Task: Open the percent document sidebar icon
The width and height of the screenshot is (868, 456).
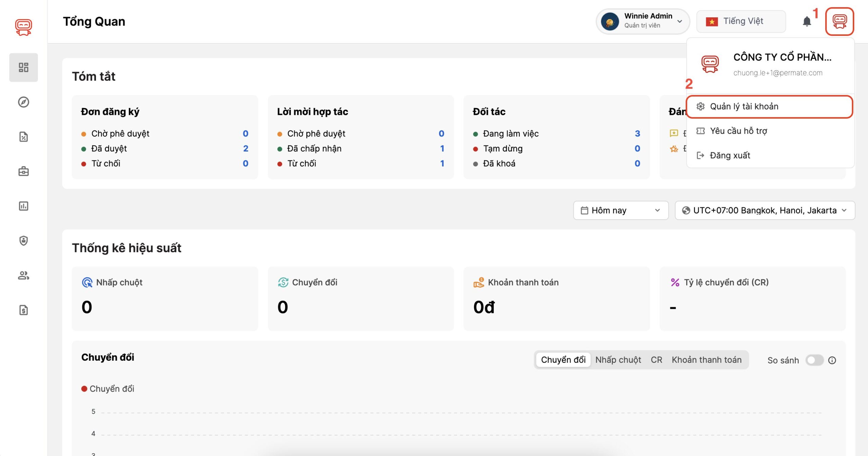Action: pos(23,137)
